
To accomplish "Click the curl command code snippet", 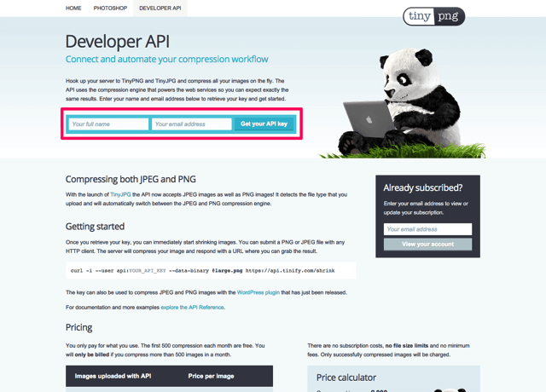I will pos(211,271).
